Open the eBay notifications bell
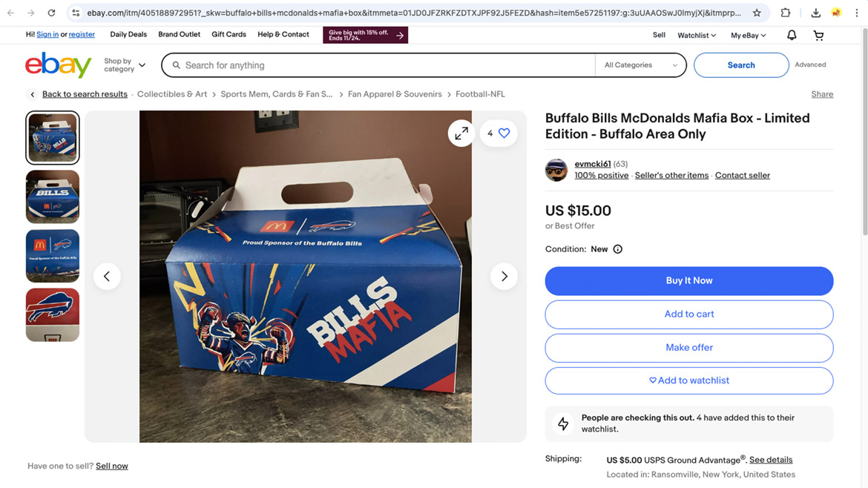Screen dimensions: 868x488 pos(792,35)
